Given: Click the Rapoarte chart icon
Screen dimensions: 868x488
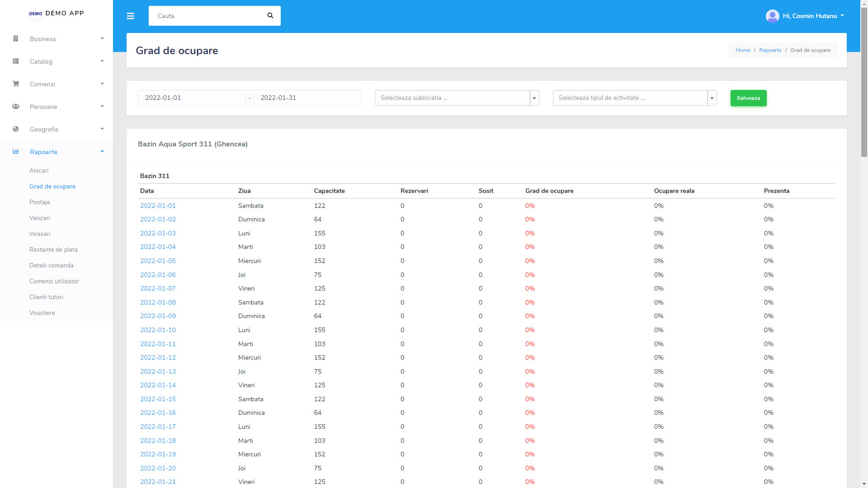Looking at the screenshot, I should point(16,152).
